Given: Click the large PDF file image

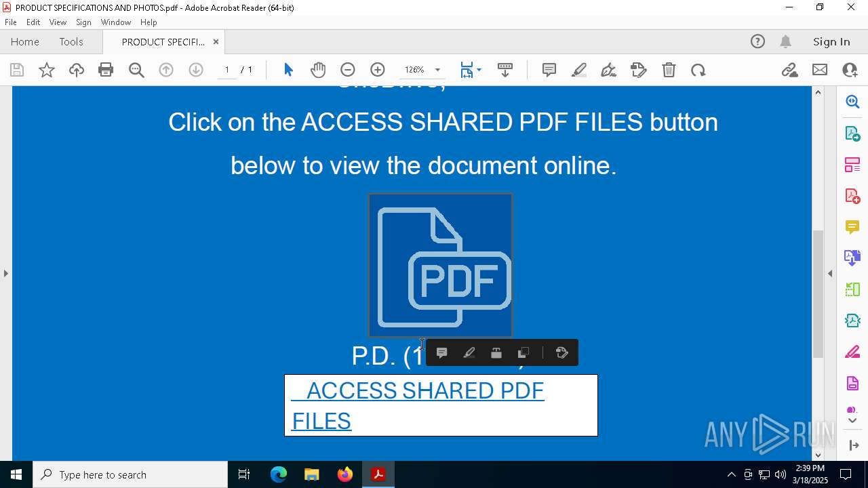Looking at the screenshot, I should [441, 265].
